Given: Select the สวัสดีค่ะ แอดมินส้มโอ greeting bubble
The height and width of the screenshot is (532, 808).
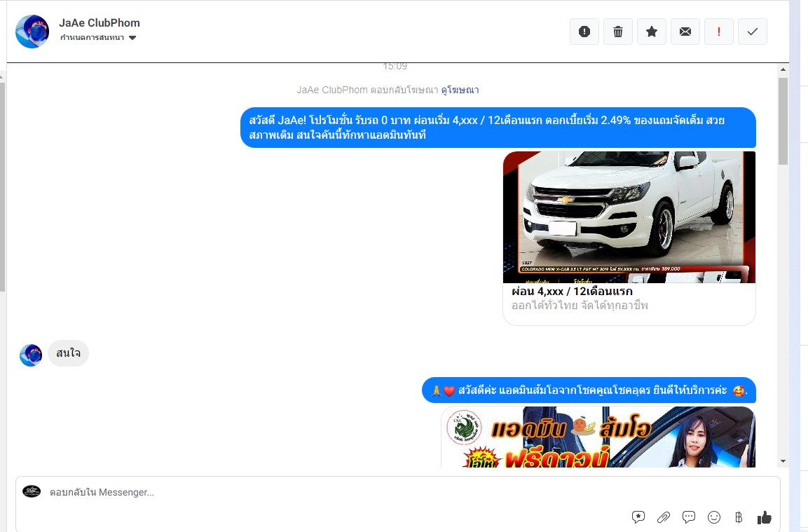Looking at the screenshot, I should pyautogui.click(x=589, y=390).
